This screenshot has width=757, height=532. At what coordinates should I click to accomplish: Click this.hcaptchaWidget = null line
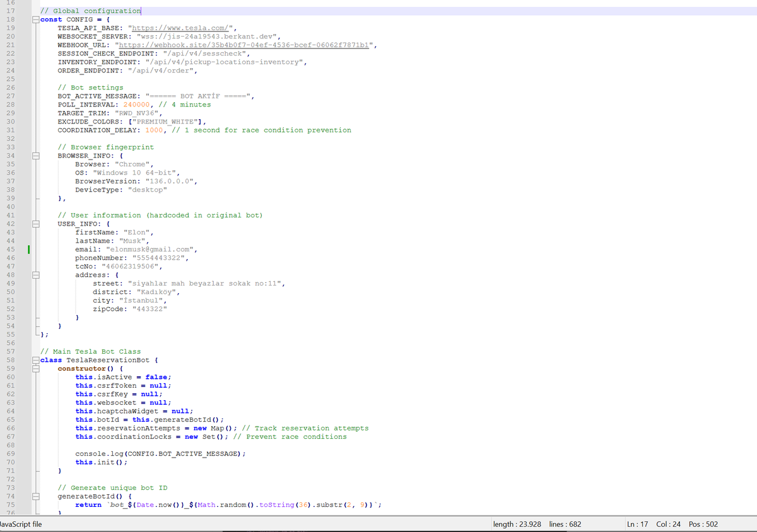point(134,411)
